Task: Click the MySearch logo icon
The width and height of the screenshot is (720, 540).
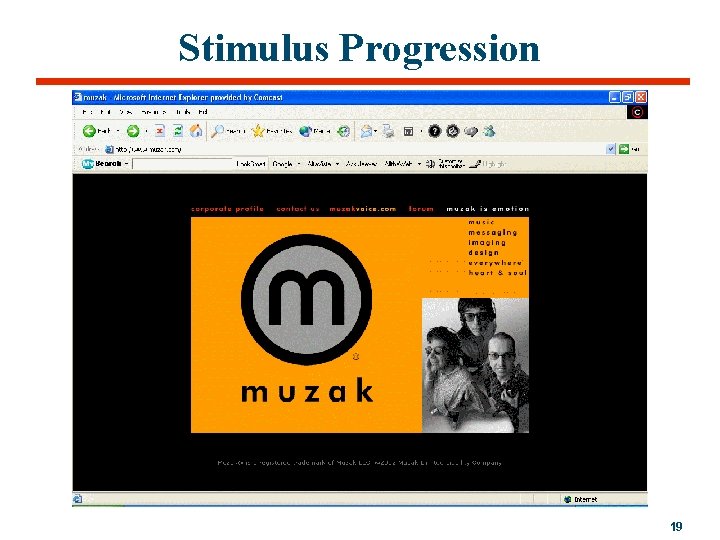Action: [87, 163]
